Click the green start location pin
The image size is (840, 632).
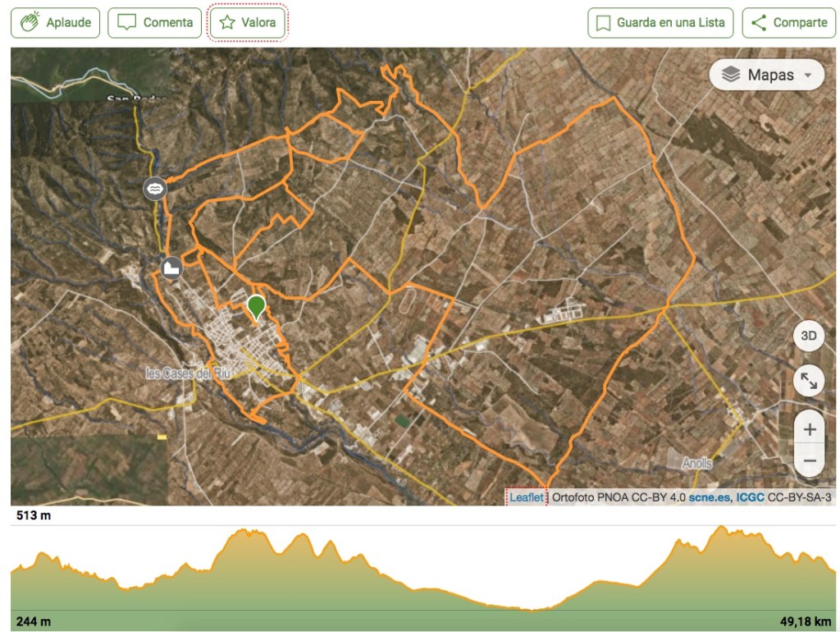click(x=257, y=307)
